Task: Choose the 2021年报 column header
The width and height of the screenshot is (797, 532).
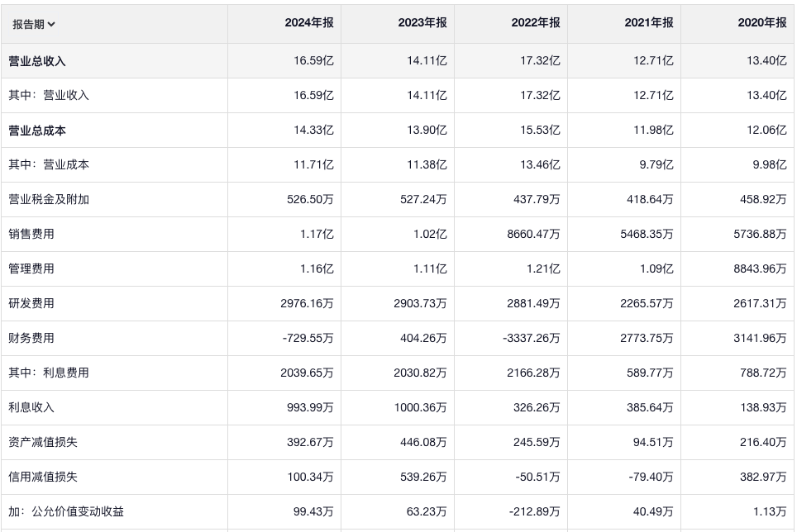Action: click(649, 23)
